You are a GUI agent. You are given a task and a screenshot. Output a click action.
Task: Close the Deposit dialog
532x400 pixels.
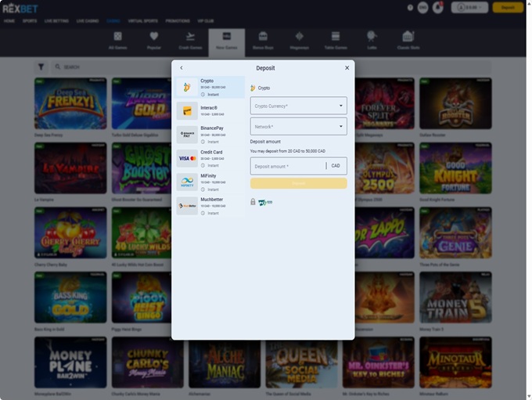[347, 68]
